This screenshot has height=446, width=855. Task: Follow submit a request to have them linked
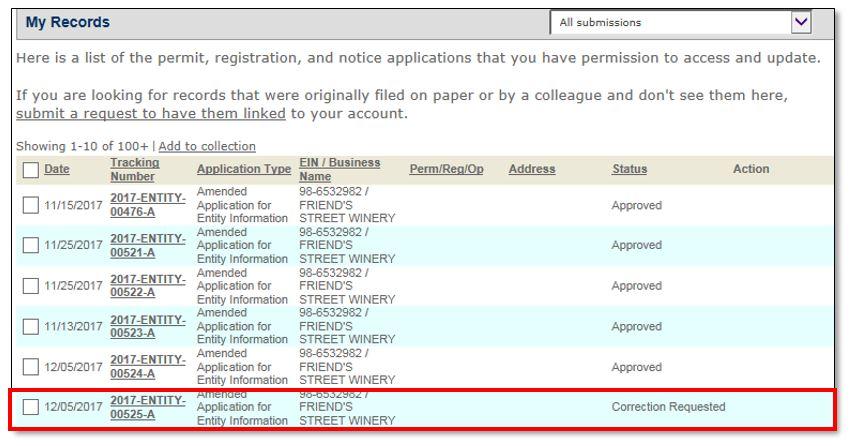click(151, 114)
